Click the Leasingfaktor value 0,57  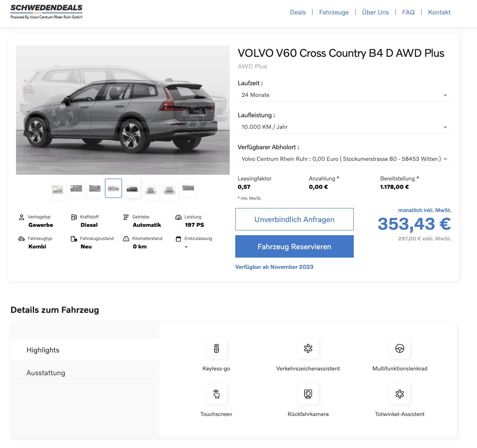(244, 187)
